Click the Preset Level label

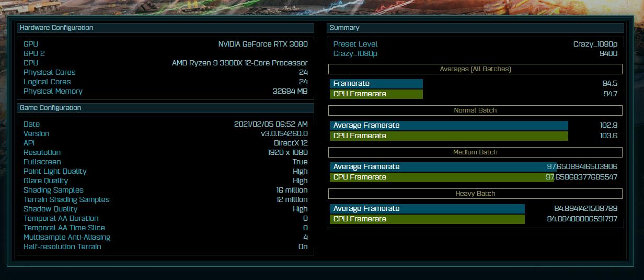tap(355, 44)
